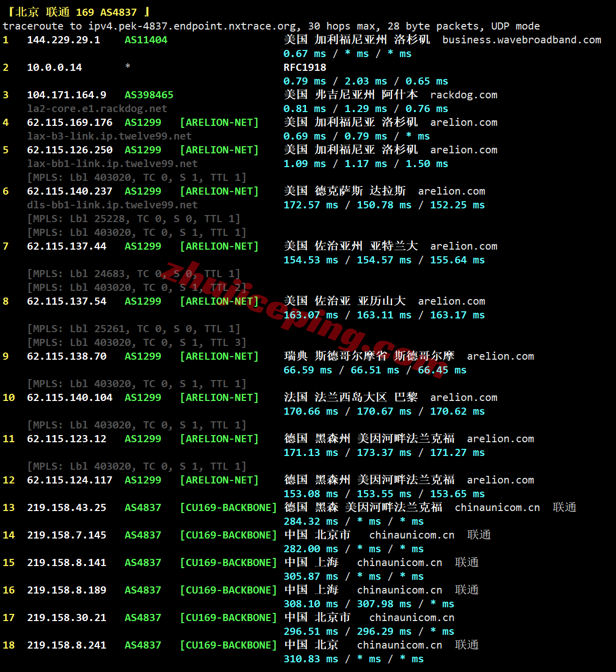Select IP 62.115.126.250

click(x=70, y=150)
